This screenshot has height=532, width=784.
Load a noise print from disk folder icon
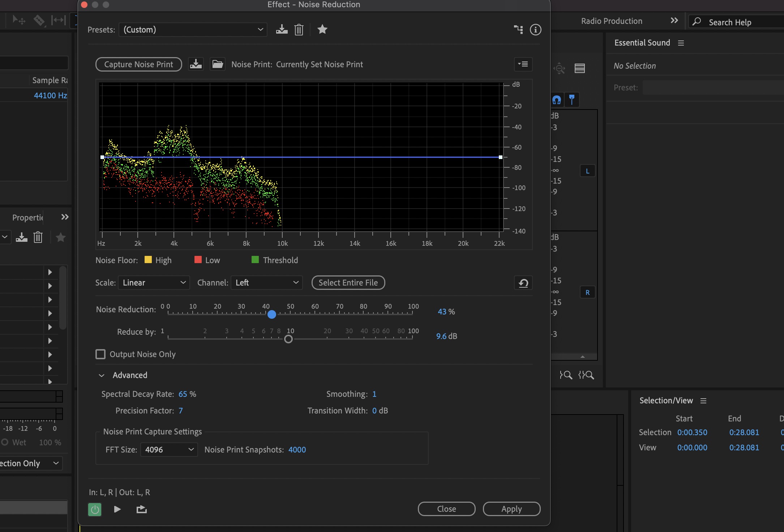[218, 64]
